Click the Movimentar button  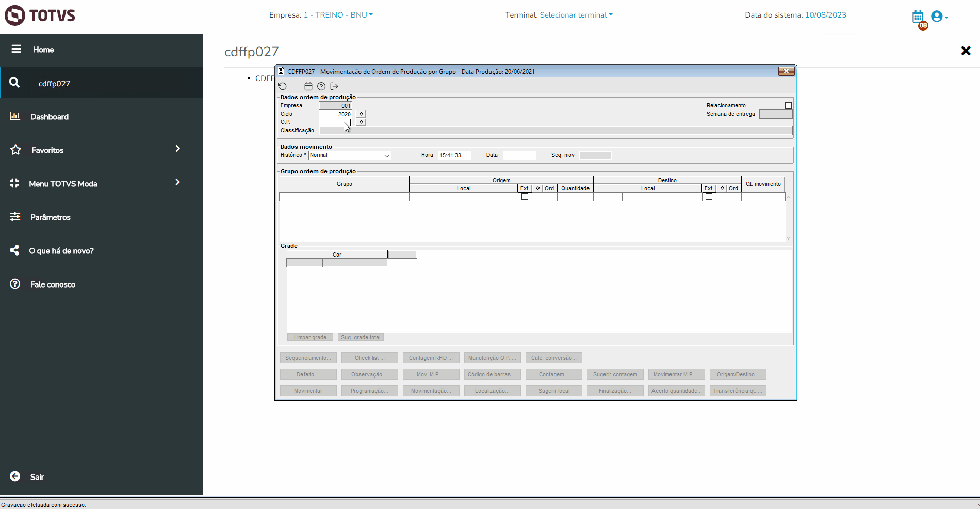(308, 391)
